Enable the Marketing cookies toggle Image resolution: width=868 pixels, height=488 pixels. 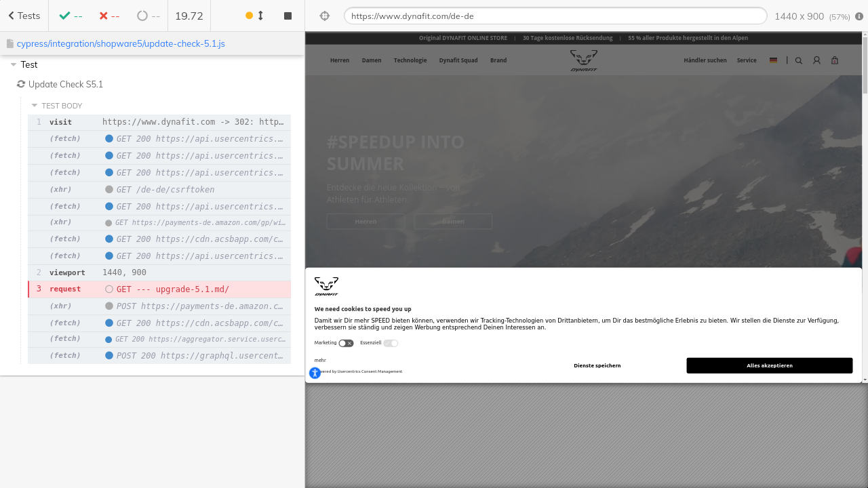tap(346, 343)
